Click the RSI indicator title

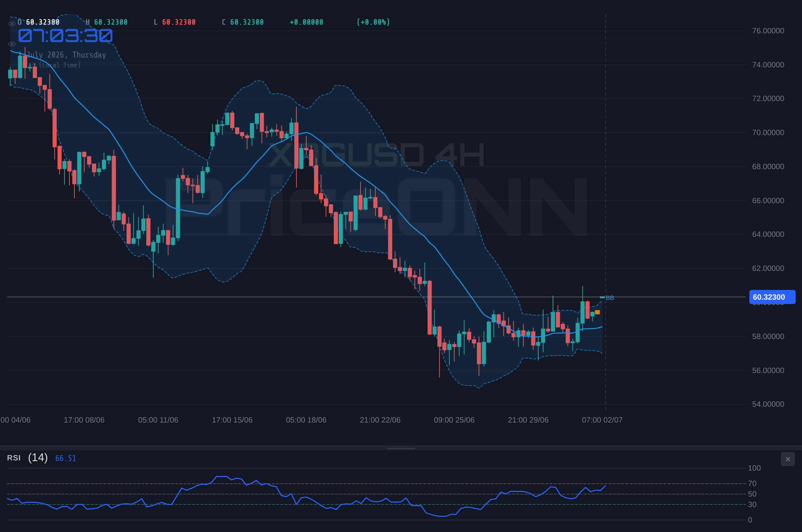(14, 458)
